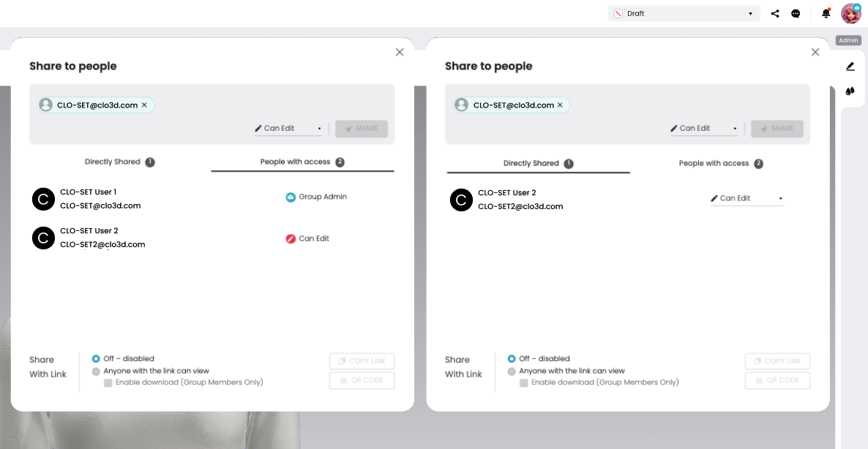Close the right Share to people dialog
The width and height of the screenshot is (868, 449).
(815, 52)
